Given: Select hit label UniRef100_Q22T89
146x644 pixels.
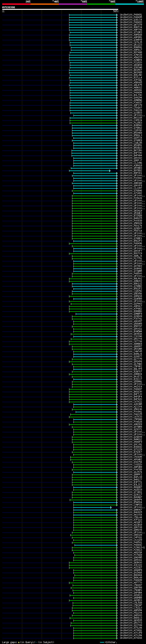Looking at the screenshot, I should (x=131, y=625).
